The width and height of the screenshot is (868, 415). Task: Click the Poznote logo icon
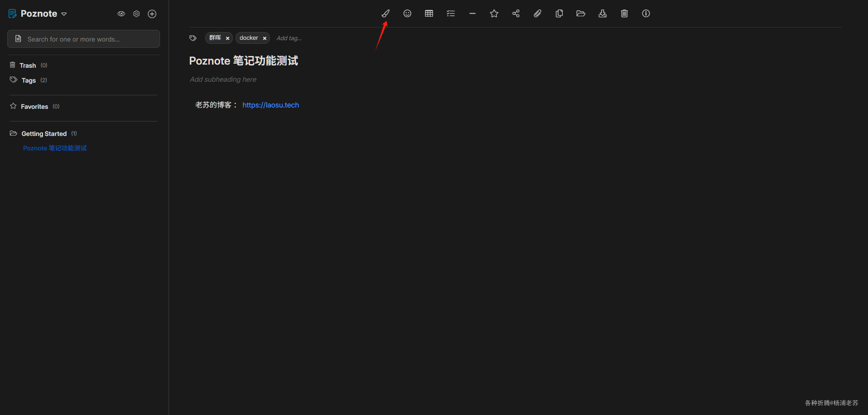pyautogui.click(x=13, y=14)
